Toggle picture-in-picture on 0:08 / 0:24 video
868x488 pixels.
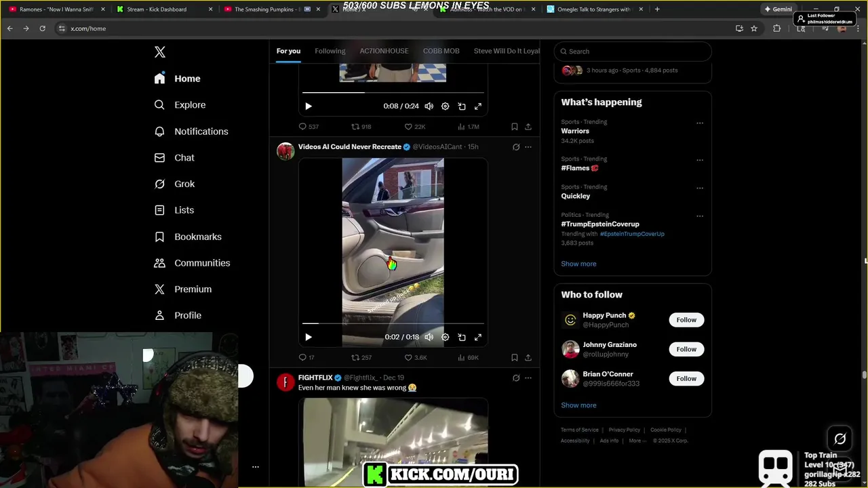pyautogui.click(x=462, y=106)
